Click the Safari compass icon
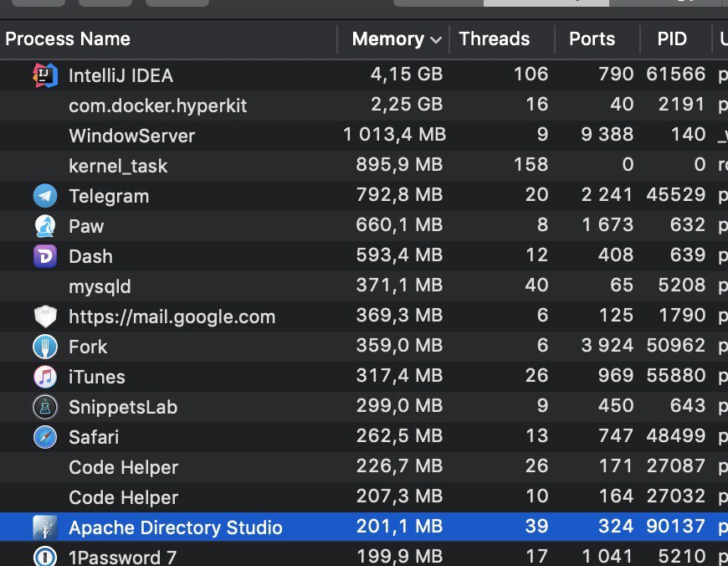 pos(45,437)
